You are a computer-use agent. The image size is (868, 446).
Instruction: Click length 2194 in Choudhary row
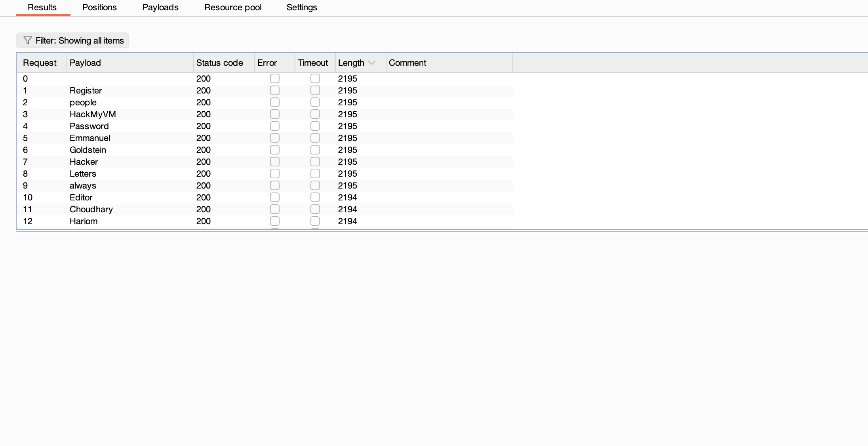click(361, 209)
